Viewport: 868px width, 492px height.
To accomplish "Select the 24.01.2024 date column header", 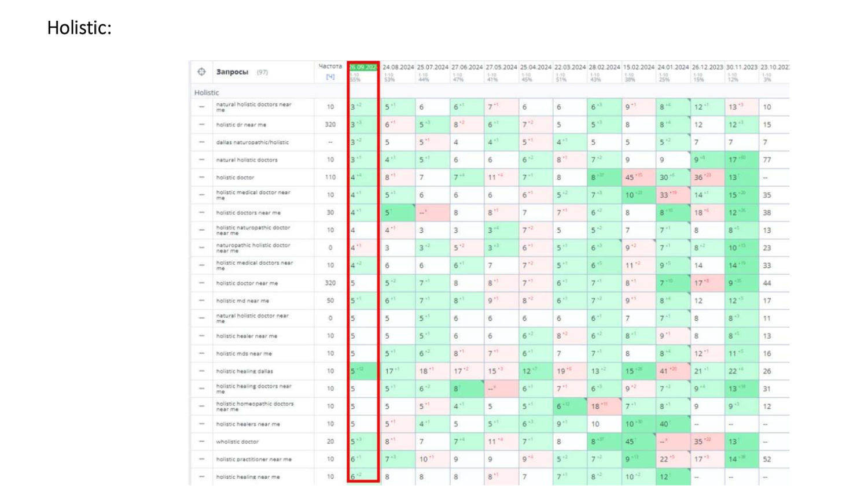I will coord(673,67).
